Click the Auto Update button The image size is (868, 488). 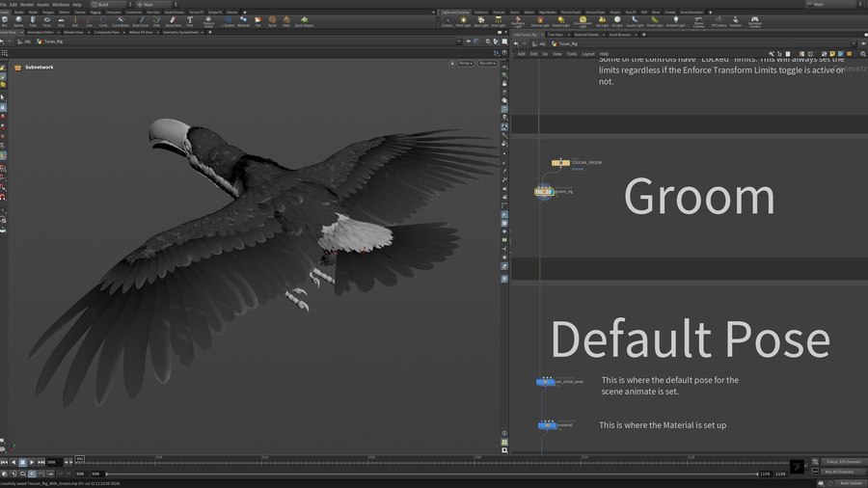pyautogui.click(x=851, y=483)
